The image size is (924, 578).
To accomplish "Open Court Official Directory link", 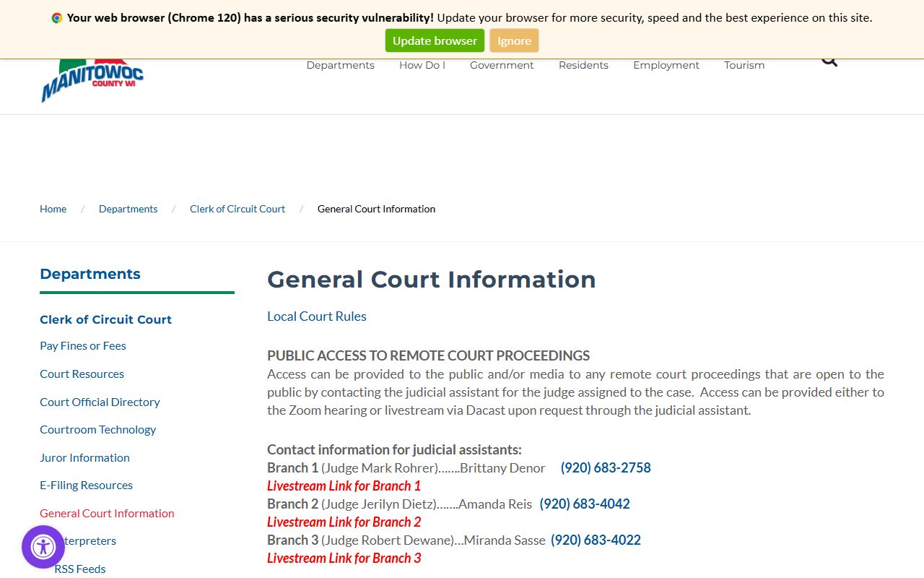I will coord(100,402).
